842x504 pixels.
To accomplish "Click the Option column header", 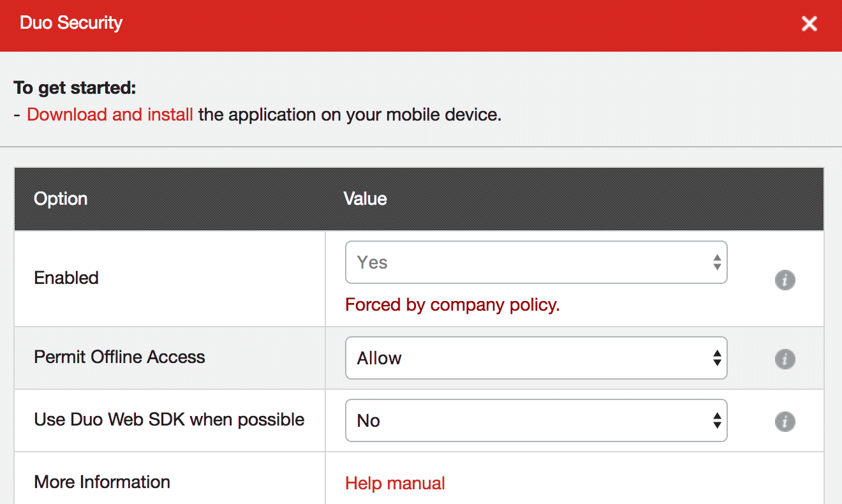I will pos(61,199).
